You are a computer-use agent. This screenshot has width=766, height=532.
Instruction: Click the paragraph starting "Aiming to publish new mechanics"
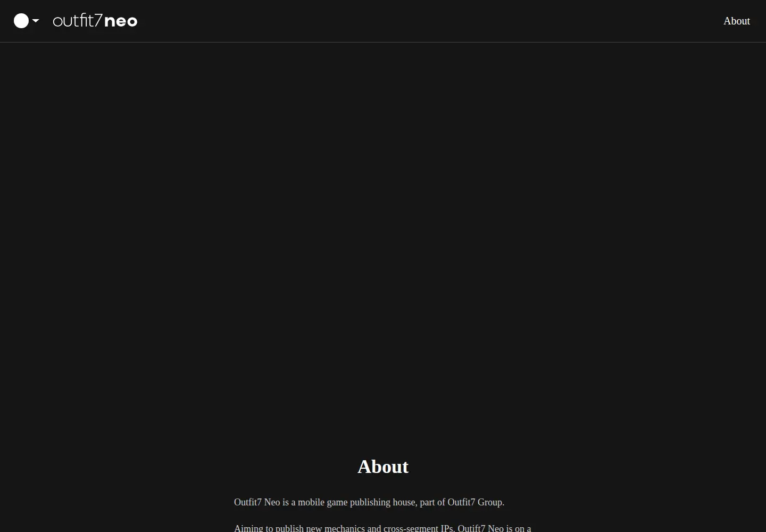pyautogui.click(x=382, y=528)
